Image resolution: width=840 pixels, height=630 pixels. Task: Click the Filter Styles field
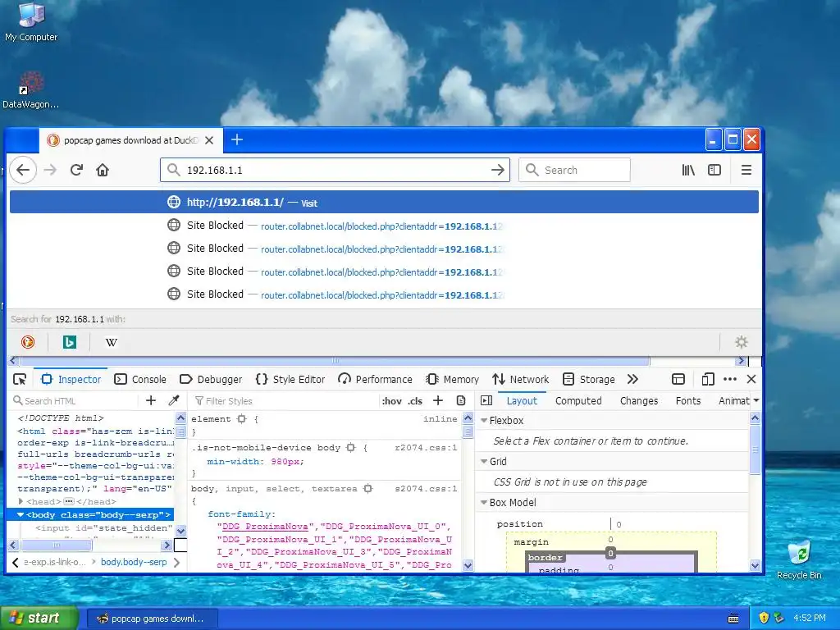(x=284, y=400)
